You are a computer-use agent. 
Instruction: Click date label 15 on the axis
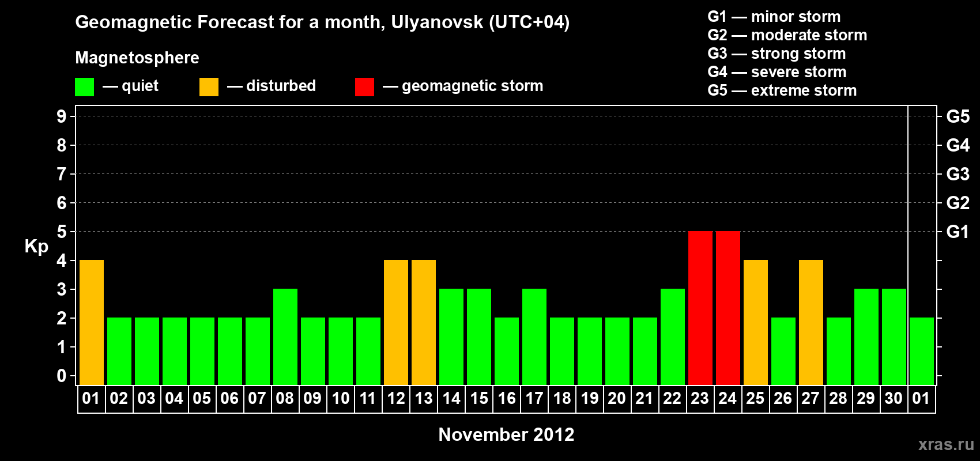pos(478,399)
